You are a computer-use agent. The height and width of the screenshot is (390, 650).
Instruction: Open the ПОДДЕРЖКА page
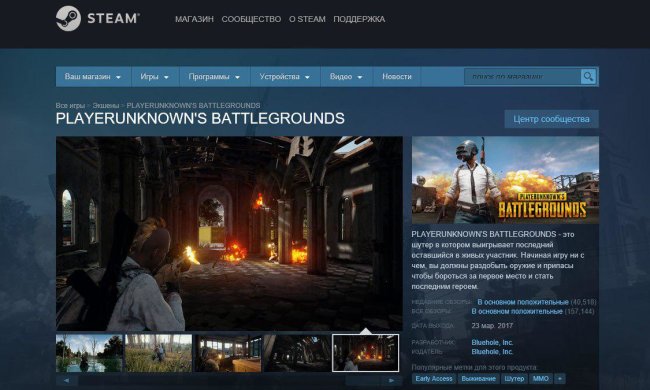coord(359,19)
